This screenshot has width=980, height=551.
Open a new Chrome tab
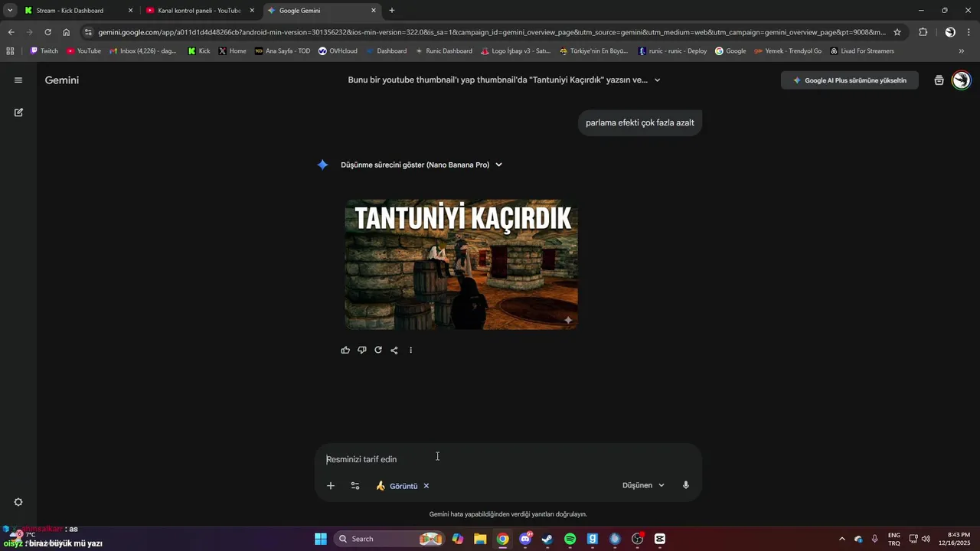tap(392, 11)
